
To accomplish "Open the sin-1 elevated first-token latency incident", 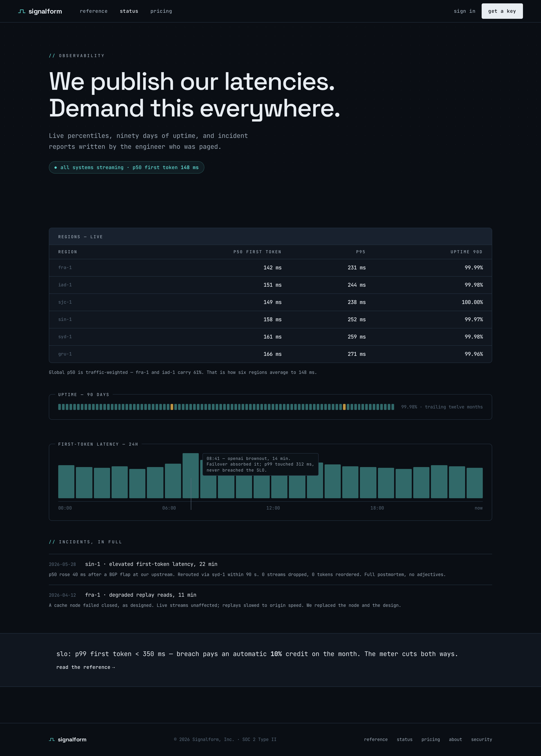I will pos(151,564).
